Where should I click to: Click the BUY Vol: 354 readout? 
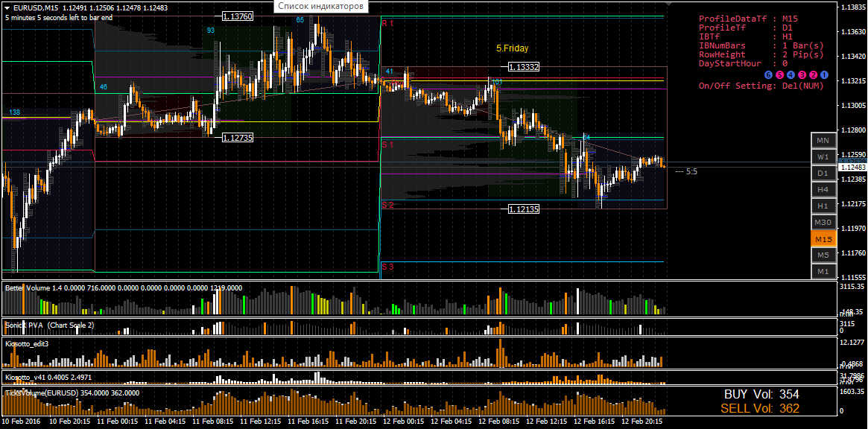[761, 395]
